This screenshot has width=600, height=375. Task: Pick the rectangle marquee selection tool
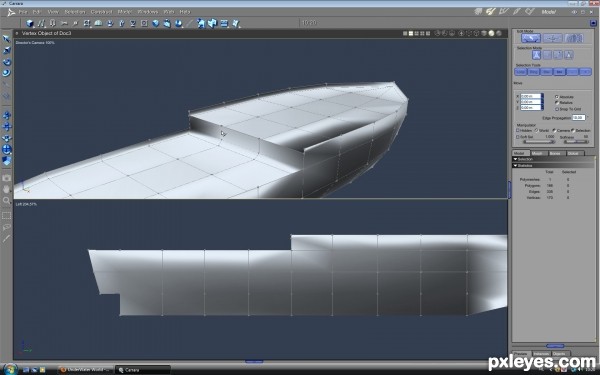(x=7, y=216)
